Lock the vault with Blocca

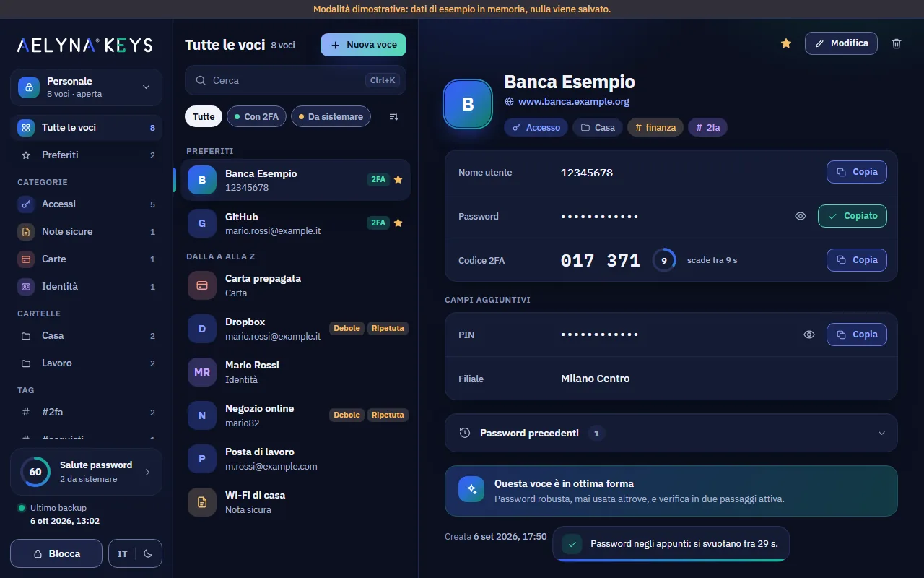(56, 553)
